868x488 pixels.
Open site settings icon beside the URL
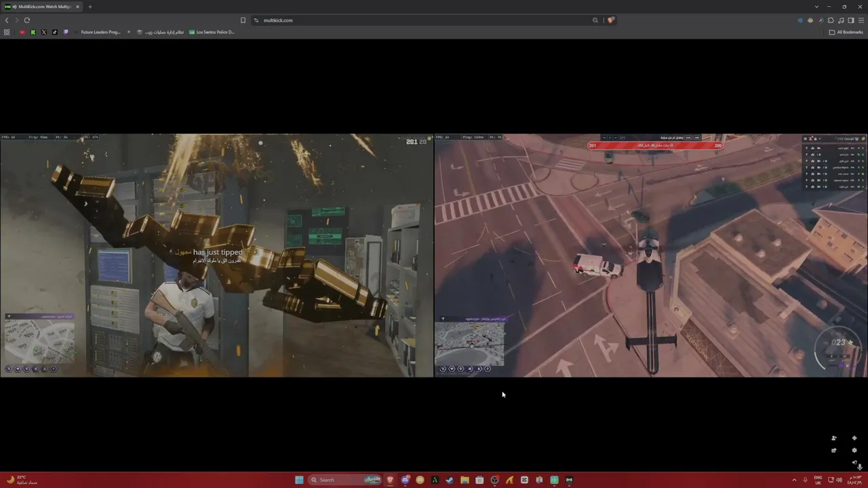256,20
